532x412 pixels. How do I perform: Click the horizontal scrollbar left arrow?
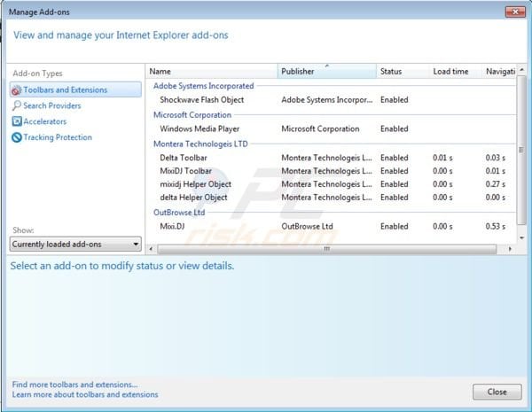click(x=151, y=249)
